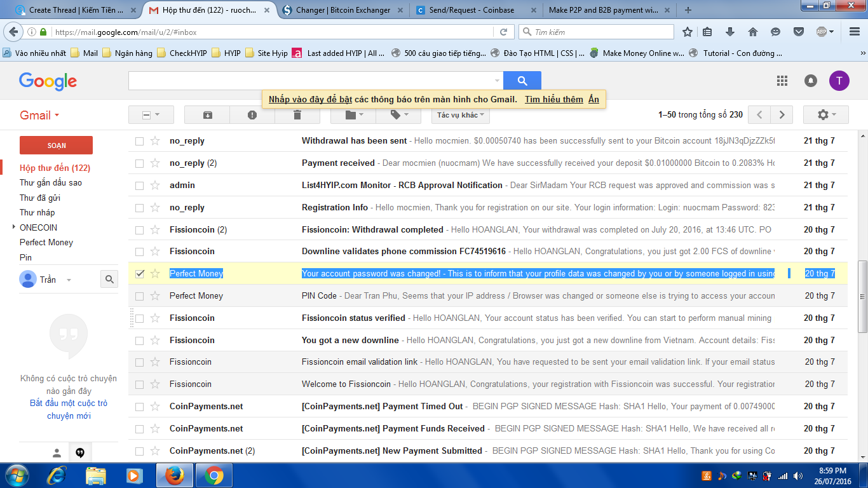Open the Gmail product dropdown
Screen dimensions: 868x488
click(x=39, y=115)
